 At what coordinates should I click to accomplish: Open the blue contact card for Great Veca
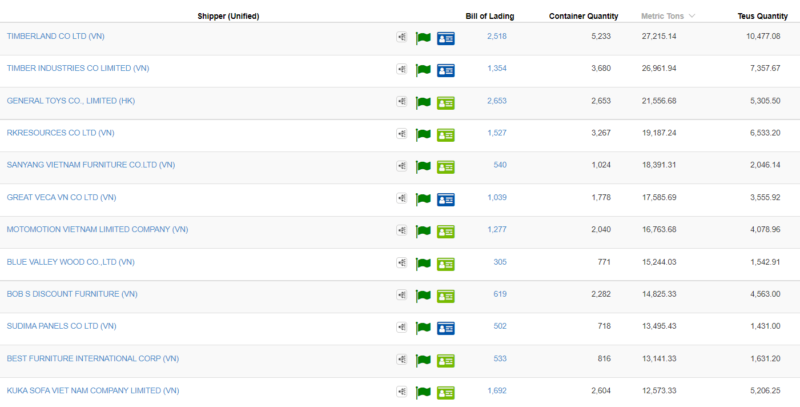coord(445,199)
